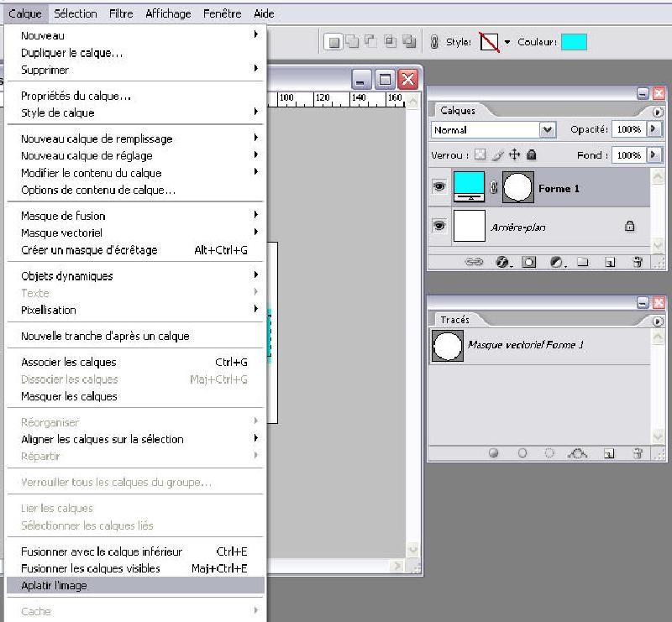
Task: Create a new path in Tracés panel
Action: (609, 452)
